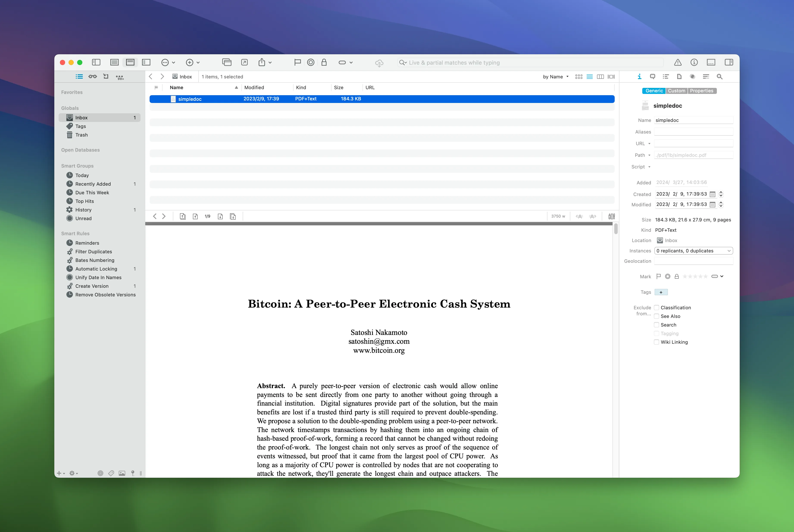Click the add tag plus button

coord(661,292)
